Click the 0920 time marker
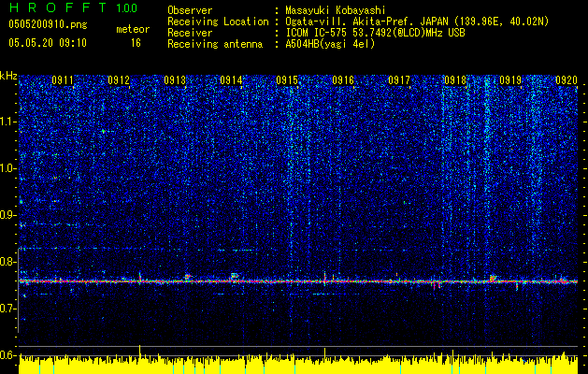 tap(566, 80)
